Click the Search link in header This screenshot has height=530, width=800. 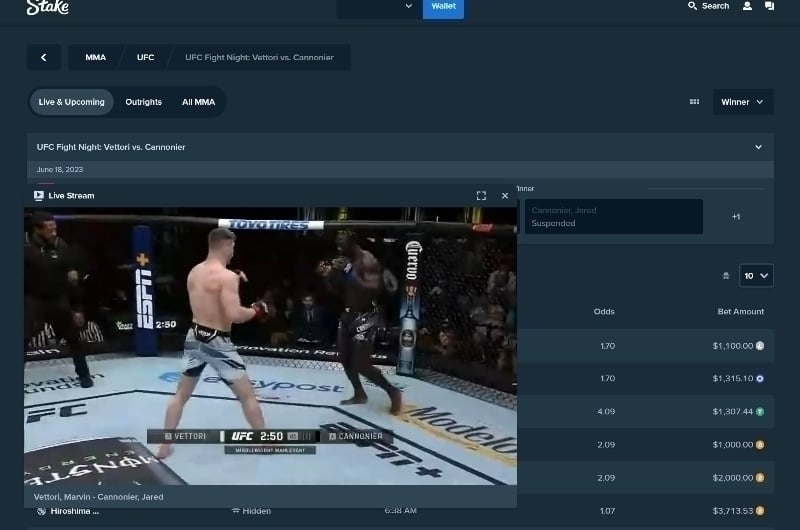click(708, 6)
